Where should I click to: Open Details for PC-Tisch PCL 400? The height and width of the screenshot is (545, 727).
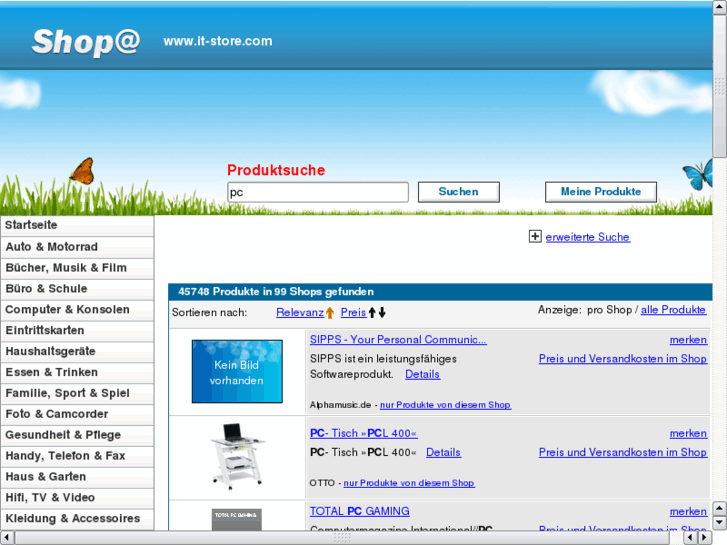coord(443,452)
